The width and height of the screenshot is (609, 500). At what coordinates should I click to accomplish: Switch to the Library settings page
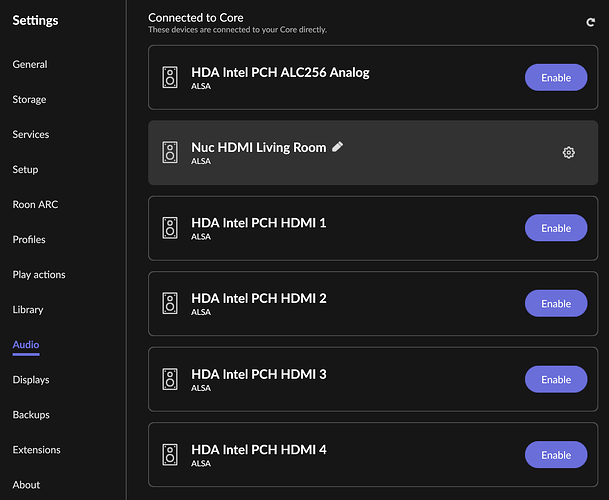(28, 310)
